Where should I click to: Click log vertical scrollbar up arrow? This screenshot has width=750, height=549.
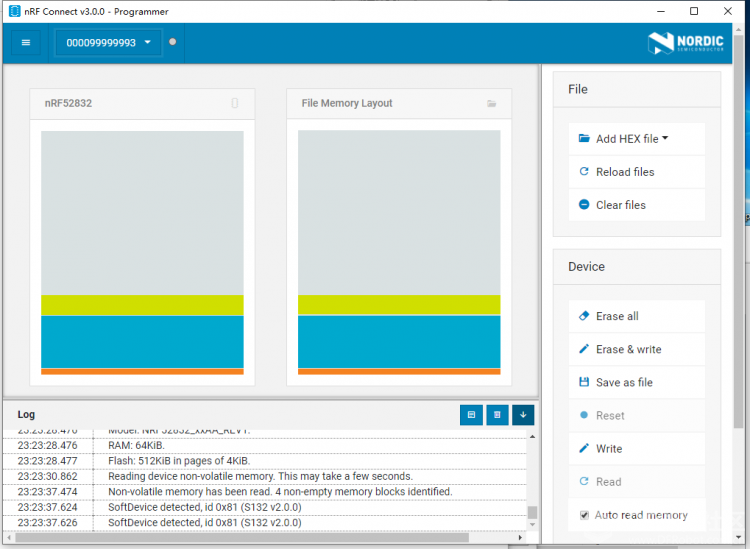532,437
